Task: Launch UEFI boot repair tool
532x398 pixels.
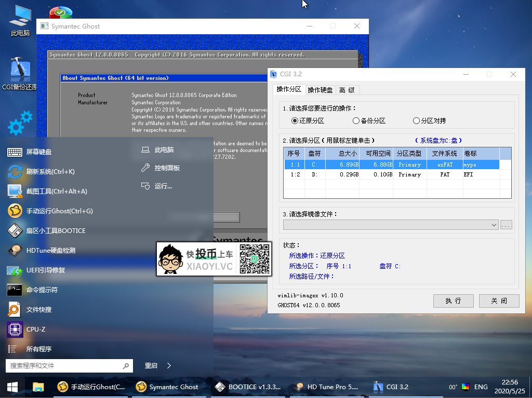Action: click(45, 270)
